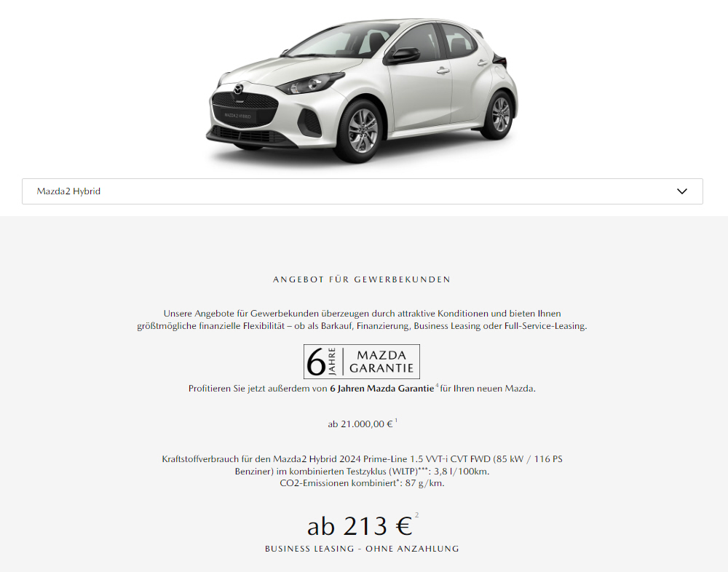Image resolution: width=728 pixels, height=572 pixels.
Task: Click the 'ab 21.000,00 €' price text
Action: click(x=360, y=424)
